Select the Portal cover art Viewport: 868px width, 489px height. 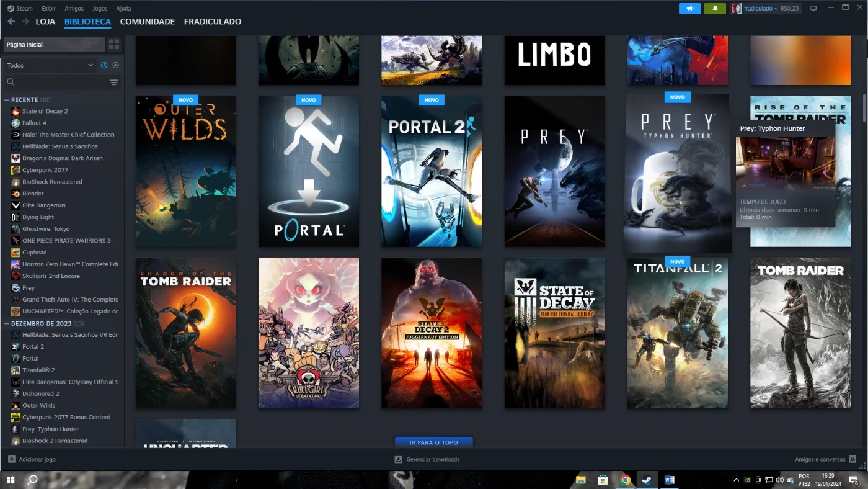click(x=309, y=171)
